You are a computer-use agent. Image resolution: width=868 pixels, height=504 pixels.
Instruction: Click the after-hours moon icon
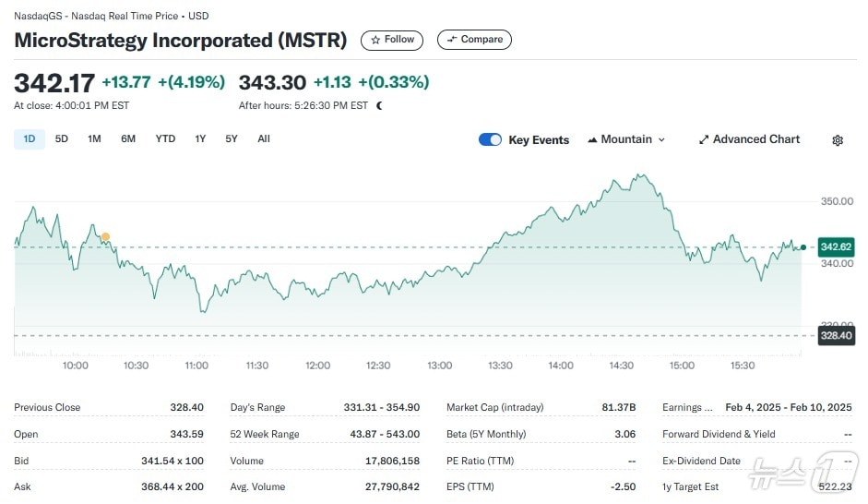click(x=379, y=105)
